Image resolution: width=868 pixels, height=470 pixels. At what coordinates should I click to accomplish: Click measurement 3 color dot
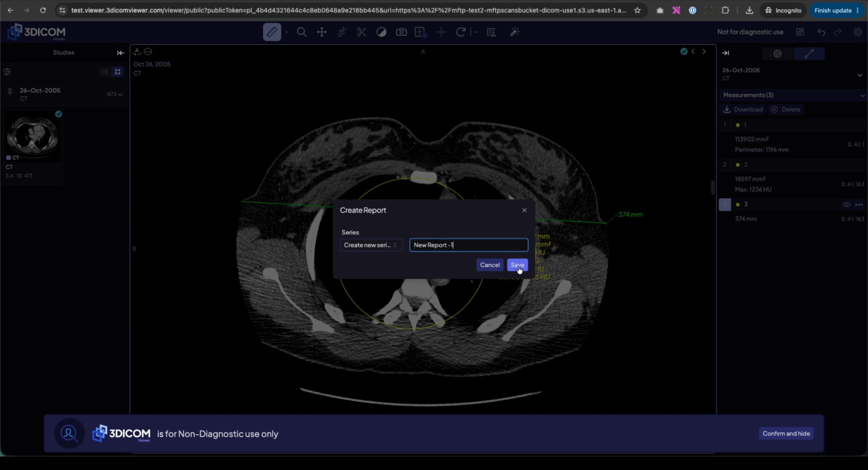click(738, 205)
